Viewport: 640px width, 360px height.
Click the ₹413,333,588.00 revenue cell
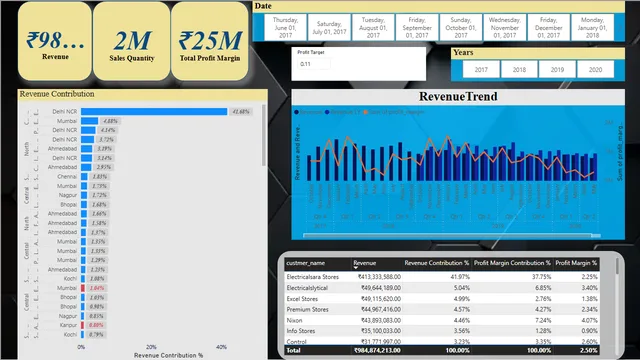(x=379, y=277)
